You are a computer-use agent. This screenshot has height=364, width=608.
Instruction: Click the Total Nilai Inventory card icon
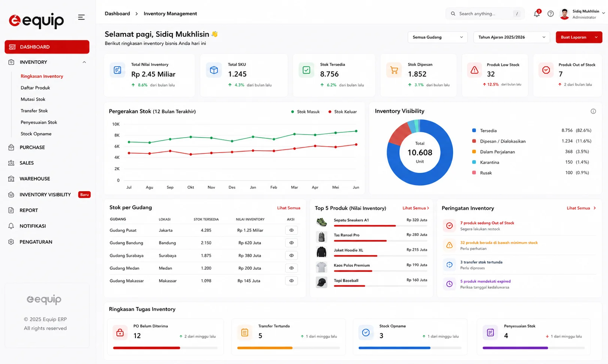tap(117, 70)
